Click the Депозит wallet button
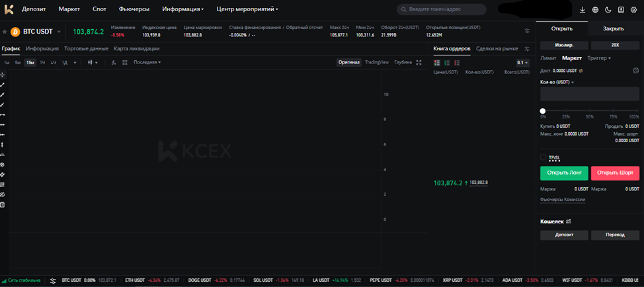The image size is (644, 287). (x=564, y=235)
